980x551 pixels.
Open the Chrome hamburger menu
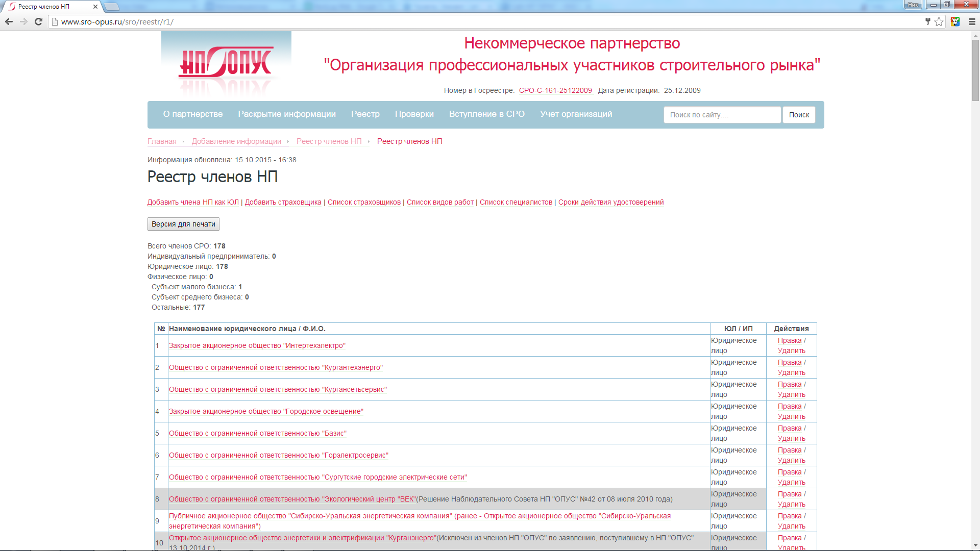click(x=972, y=22)
